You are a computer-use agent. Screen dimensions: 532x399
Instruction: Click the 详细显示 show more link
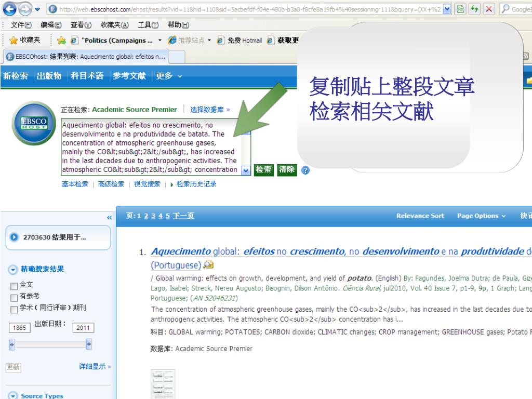point(95,366)
